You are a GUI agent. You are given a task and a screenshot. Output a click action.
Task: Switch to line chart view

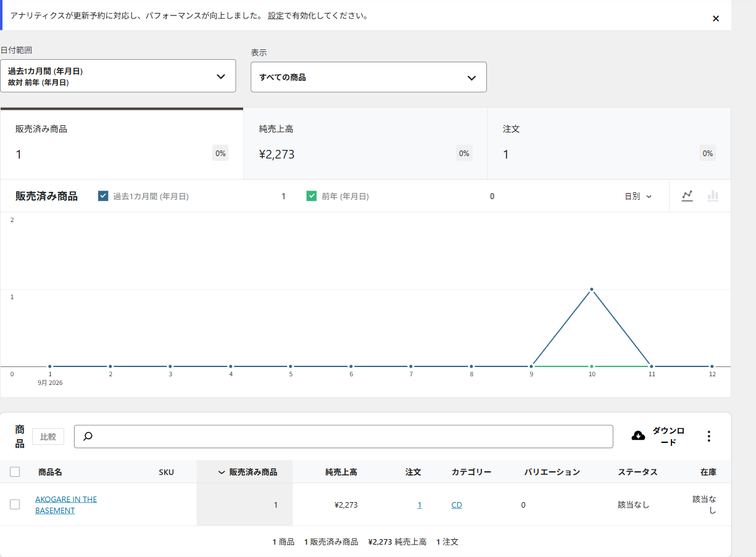687,196
